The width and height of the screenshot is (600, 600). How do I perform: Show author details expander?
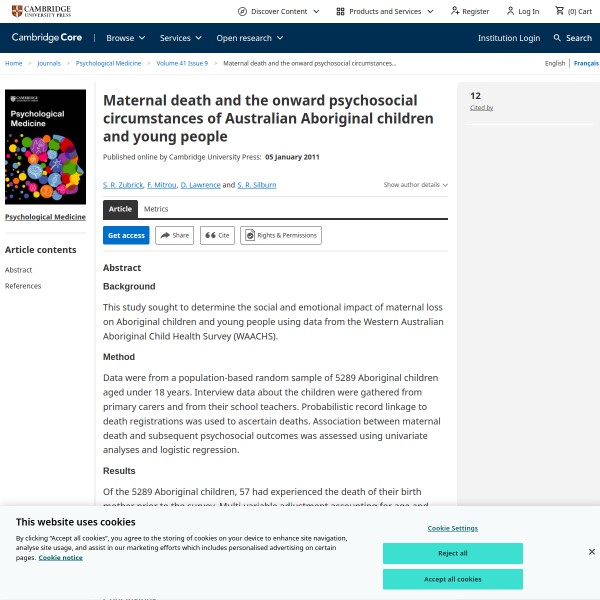click(415, 185)
